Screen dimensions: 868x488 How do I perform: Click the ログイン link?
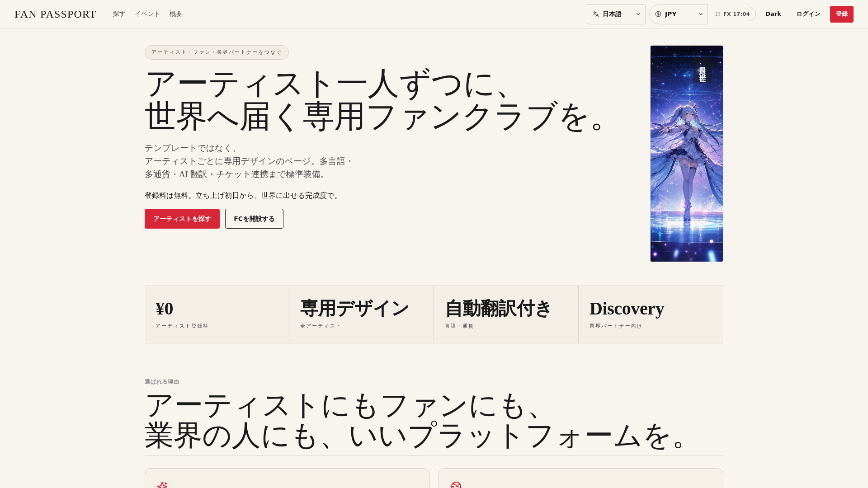808,14
